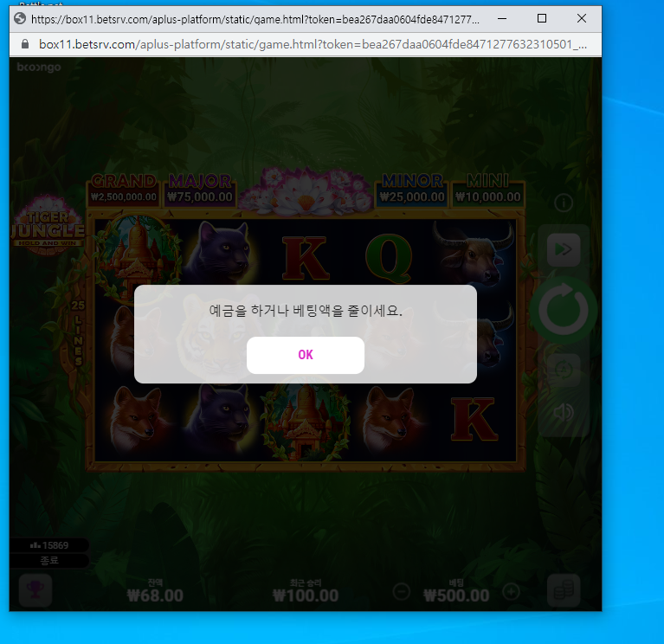Image resolution: width=664 pixels, height=644 pixels.
Task: Toggle the turbo fast-forward spin button
Action: (x=564, y=249)
